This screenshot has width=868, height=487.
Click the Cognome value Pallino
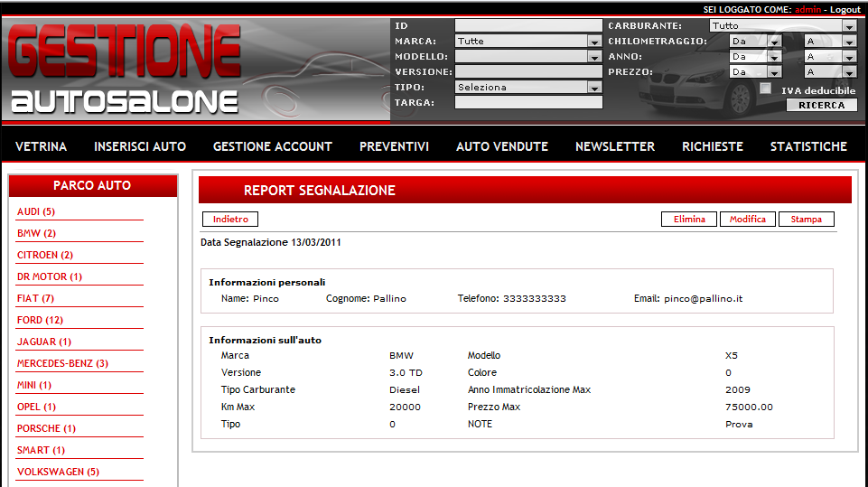pos(389,299)
